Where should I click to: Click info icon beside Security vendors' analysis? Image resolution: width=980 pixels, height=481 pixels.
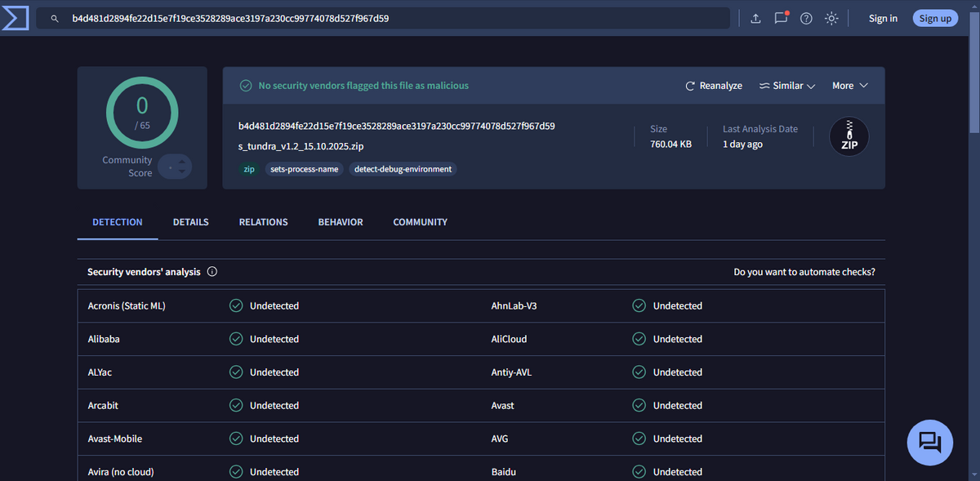212,272
